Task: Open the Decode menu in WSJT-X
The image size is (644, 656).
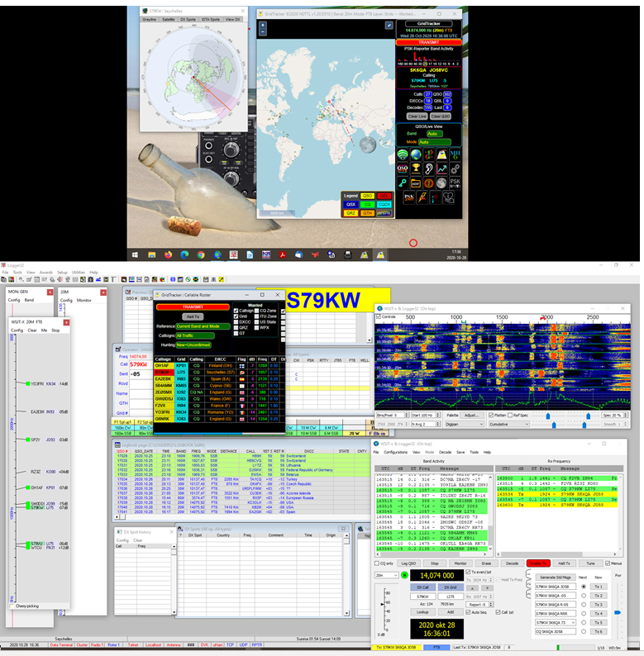Action: 445,452
